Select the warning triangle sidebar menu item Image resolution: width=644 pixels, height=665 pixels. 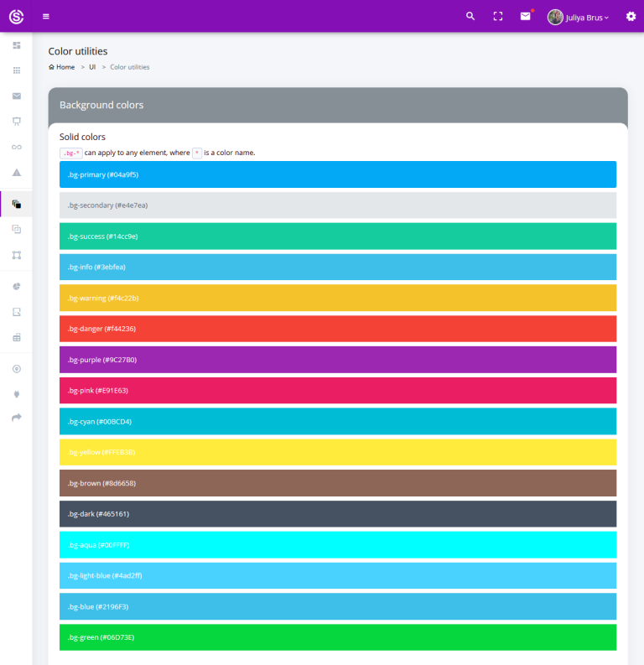click(16, 173)
